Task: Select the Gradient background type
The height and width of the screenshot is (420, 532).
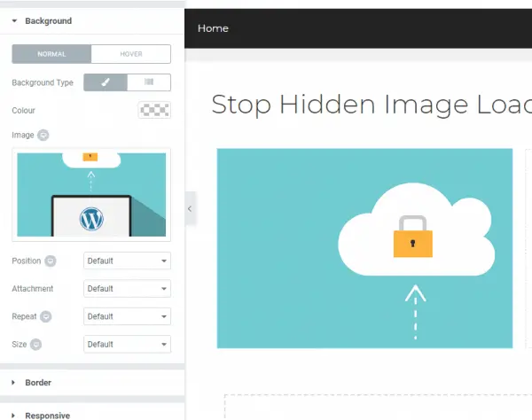Action: tap(149, 82)
